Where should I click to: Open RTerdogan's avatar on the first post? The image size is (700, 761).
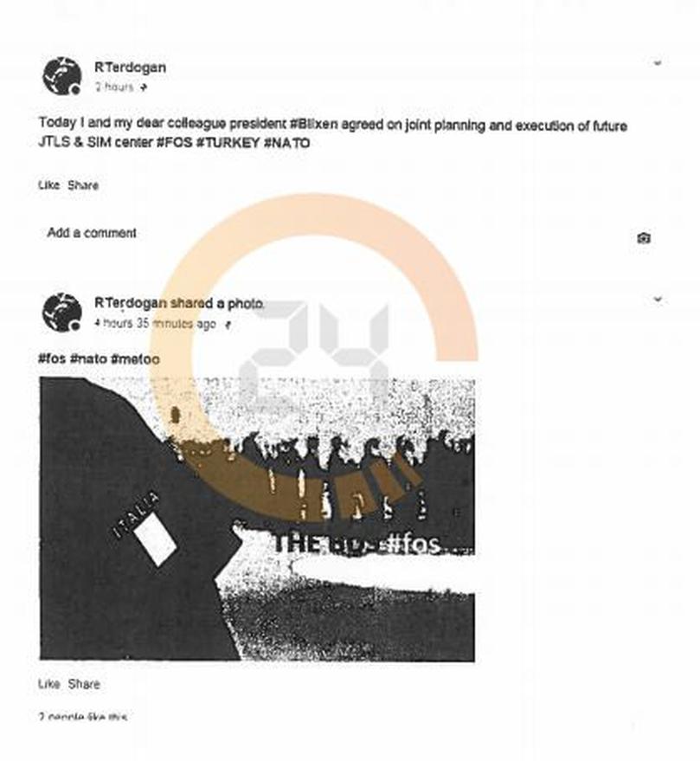tap(61, 75)
